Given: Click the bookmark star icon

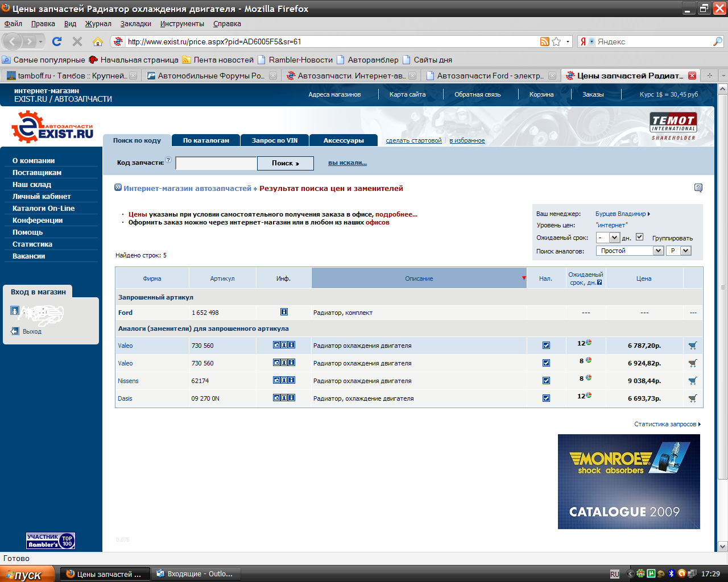Looking at the screenshot, I should click(x=556, y=41).
